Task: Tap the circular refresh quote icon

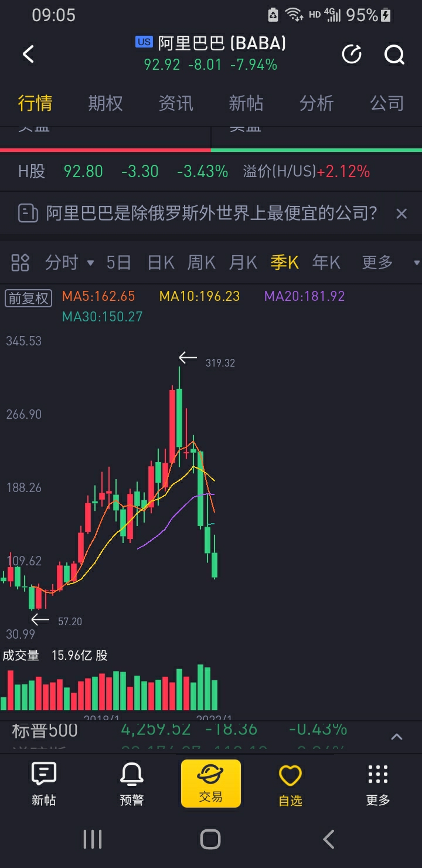Action: 352,55
